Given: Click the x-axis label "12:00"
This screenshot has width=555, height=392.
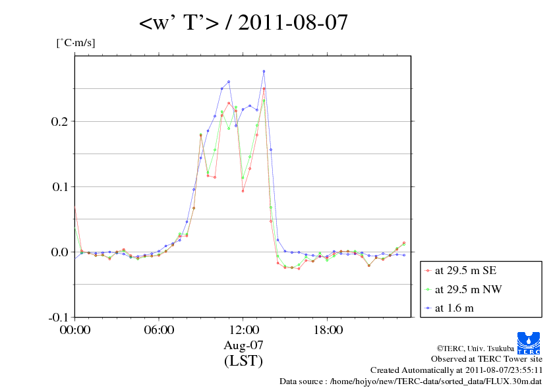Looking at the screenshot, I should pos(244,329).
